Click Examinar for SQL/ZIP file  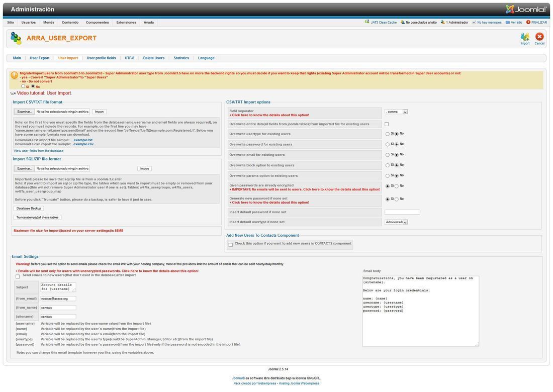pyautogui.click(x=24, y=168)
